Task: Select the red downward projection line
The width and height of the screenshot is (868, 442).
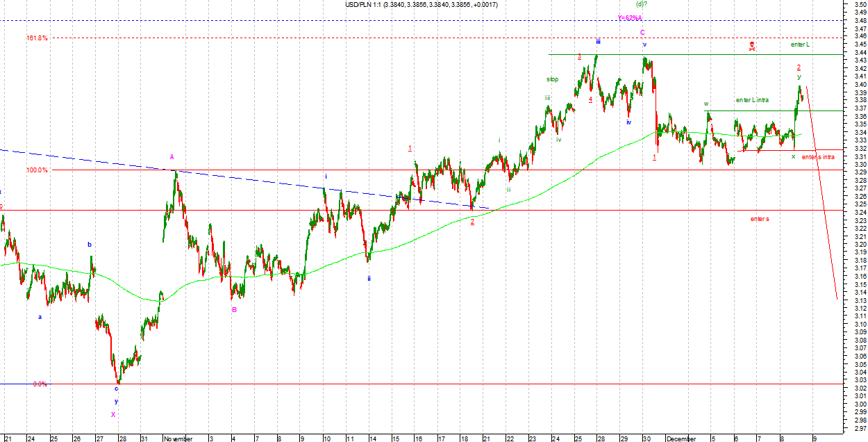Action: click(821, 193)
